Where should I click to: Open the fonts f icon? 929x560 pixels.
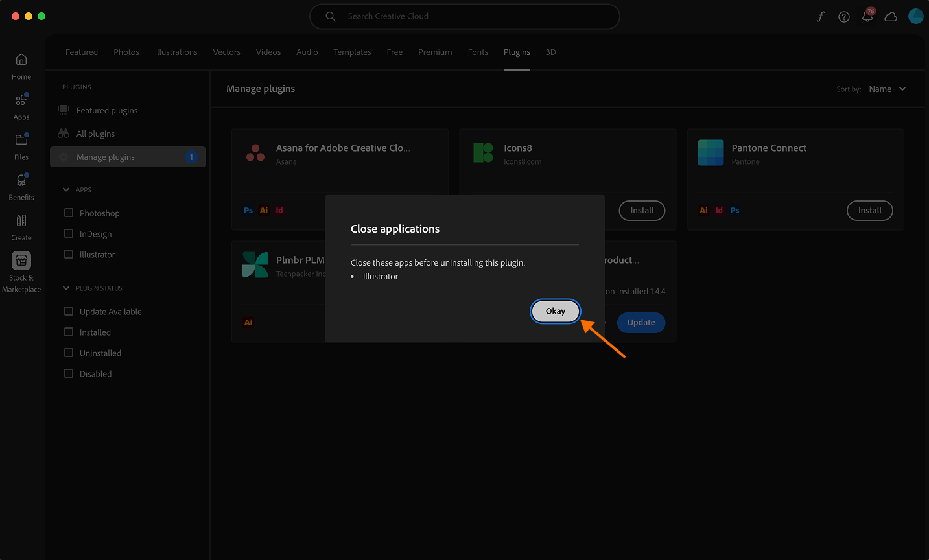pyautogui.click(x=820, y=17)
